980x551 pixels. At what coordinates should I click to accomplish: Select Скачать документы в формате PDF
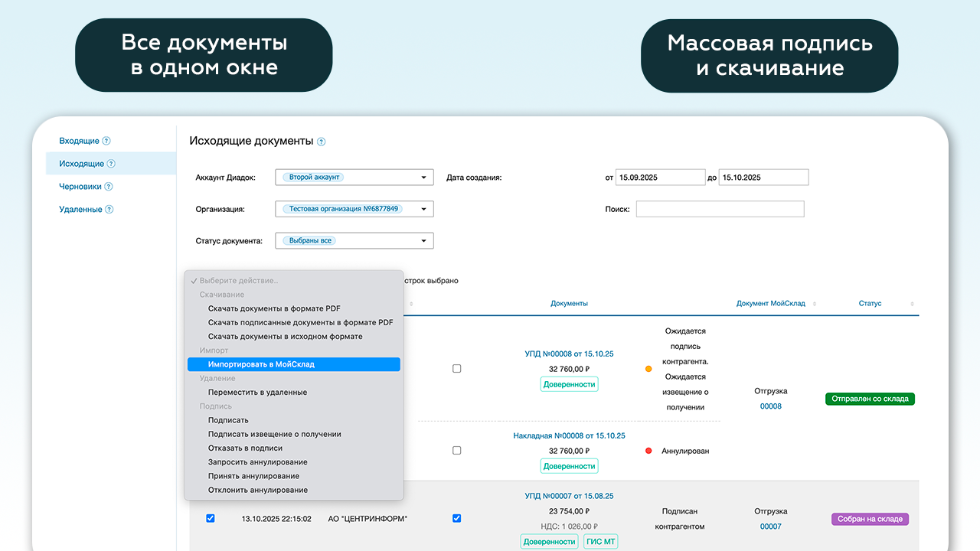(274, 308)
